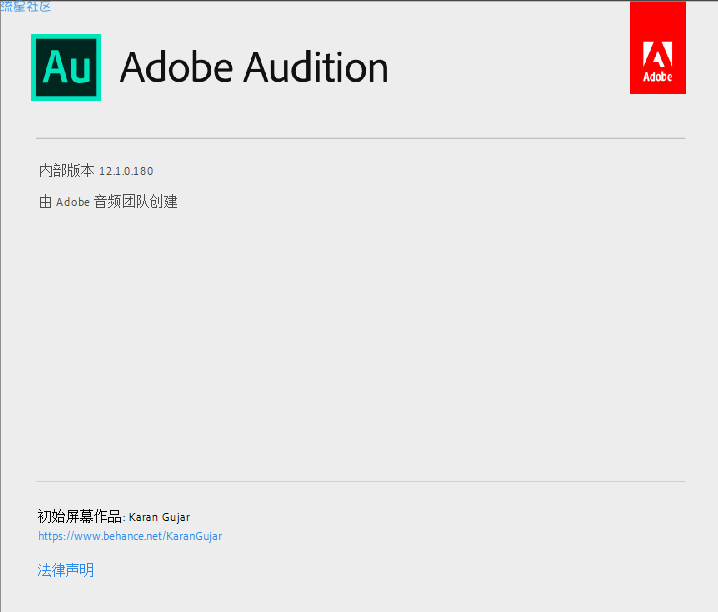The image size is (718, 612).
Task: Click the 'Adobe' wordmark inside red badge
Action: point(658,76)
